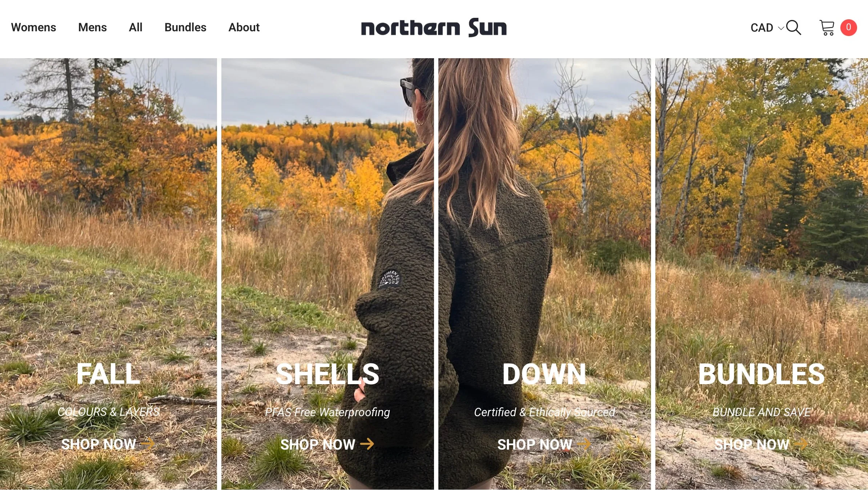Open the About page link

click(244, 27)
